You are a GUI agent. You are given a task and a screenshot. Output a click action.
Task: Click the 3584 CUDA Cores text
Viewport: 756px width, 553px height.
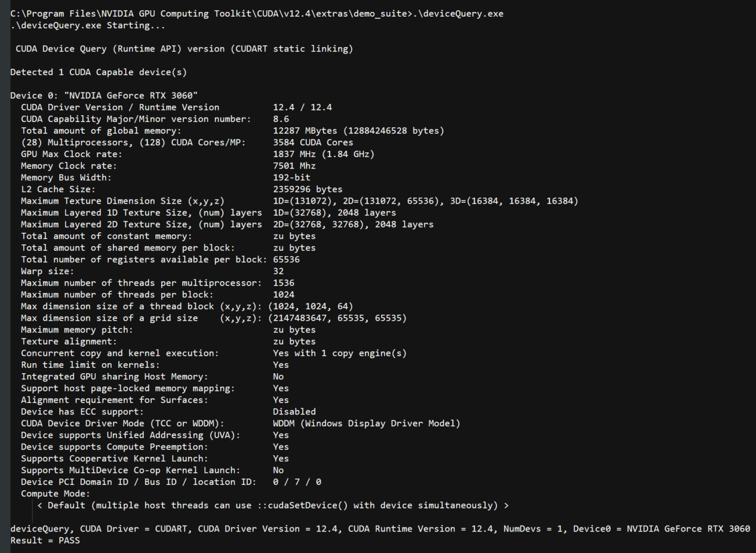[x=313, y=142]
